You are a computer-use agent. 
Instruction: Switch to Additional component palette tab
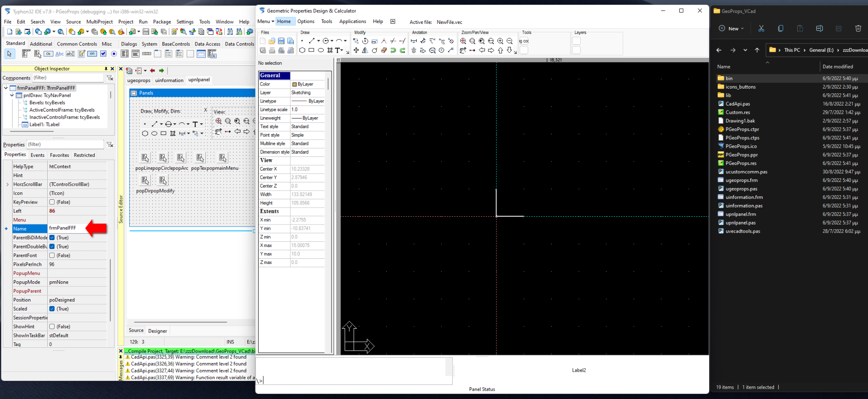41,44
